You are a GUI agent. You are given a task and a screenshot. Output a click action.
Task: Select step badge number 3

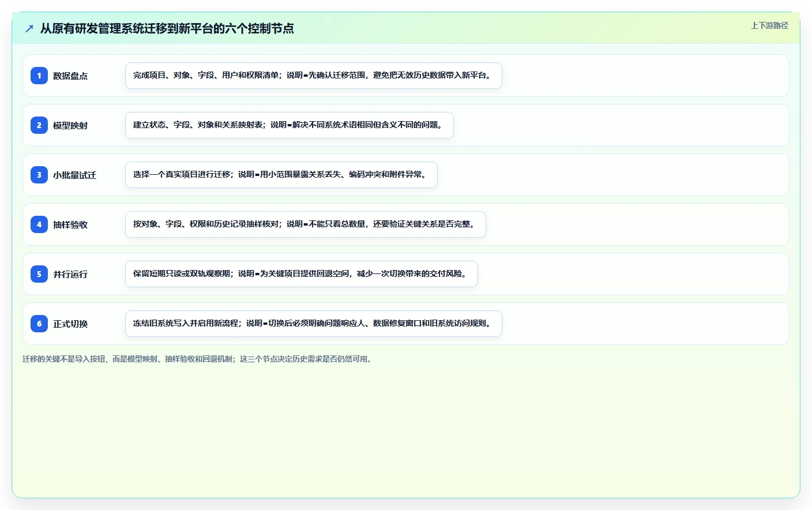pos(39,175)
